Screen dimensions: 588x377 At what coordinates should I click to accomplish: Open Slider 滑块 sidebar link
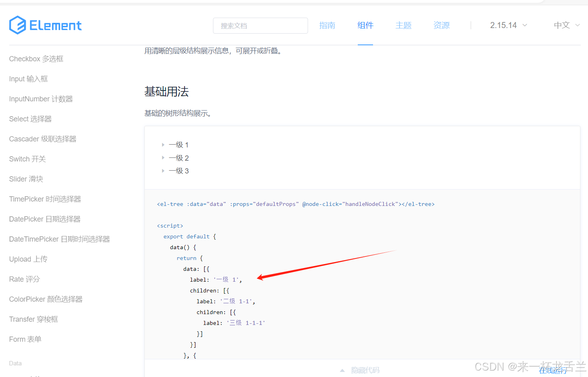[26, 179]
